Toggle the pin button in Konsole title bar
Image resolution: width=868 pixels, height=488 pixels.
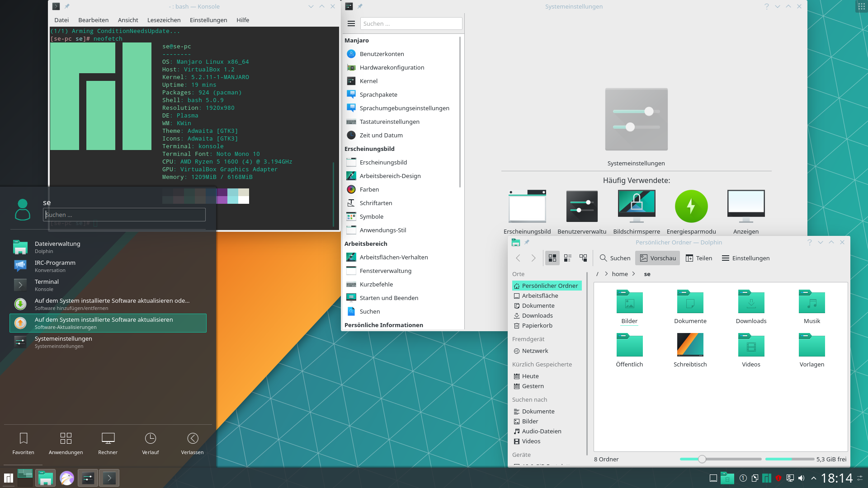tap(67, 6)
